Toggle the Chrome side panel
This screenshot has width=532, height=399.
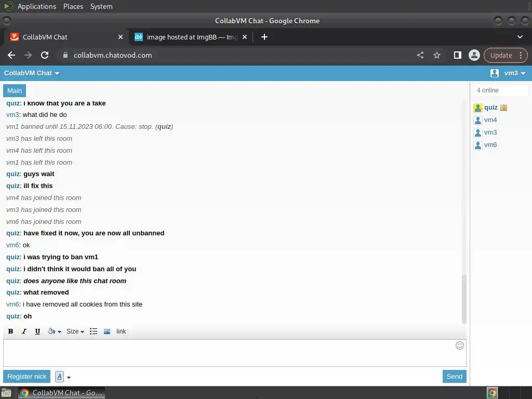coord(457,55)
